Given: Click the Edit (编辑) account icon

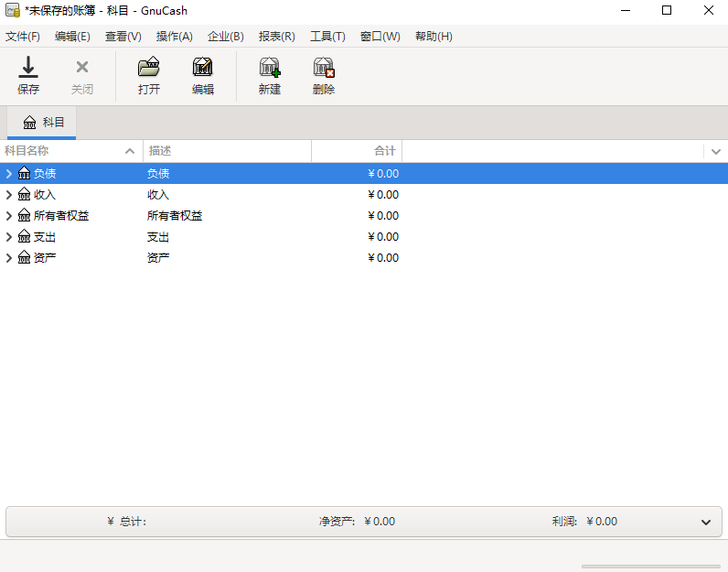Looking at the screenshot, I should 203,67.
